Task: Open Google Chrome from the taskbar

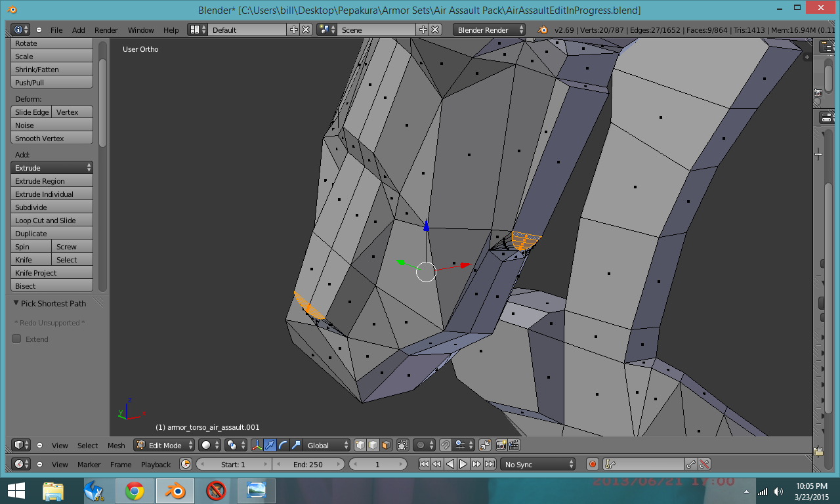Action: (x=135, y=490)
